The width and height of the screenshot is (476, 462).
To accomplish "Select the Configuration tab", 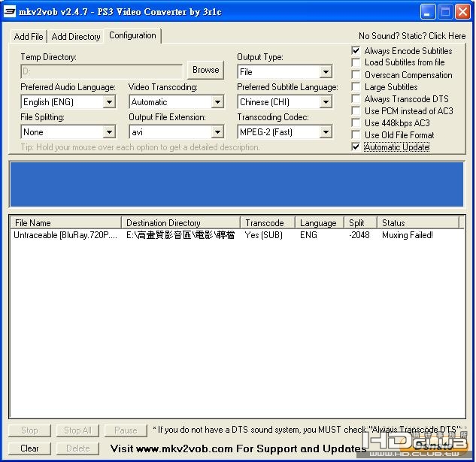I will [132, 35].
